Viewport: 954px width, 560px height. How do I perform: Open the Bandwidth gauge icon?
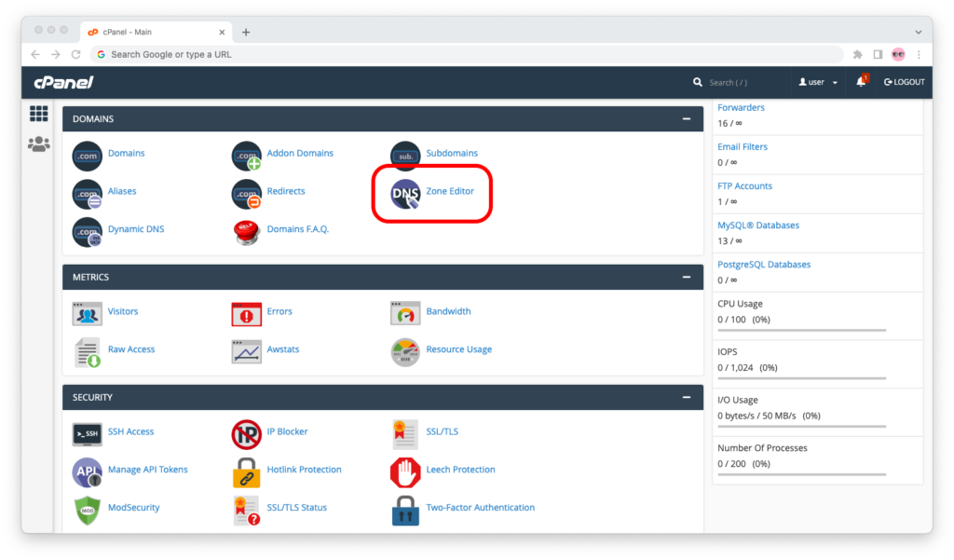405,314
